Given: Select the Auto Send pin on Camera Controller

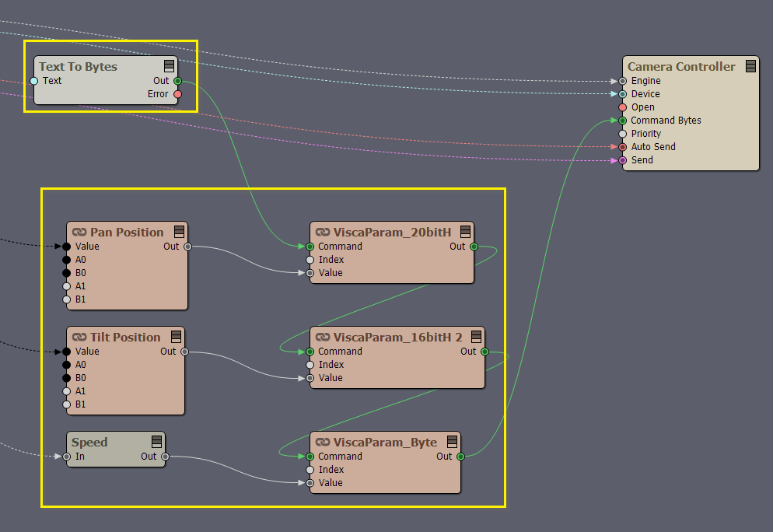Looking at the screenshot, I should tap(623, 147).
